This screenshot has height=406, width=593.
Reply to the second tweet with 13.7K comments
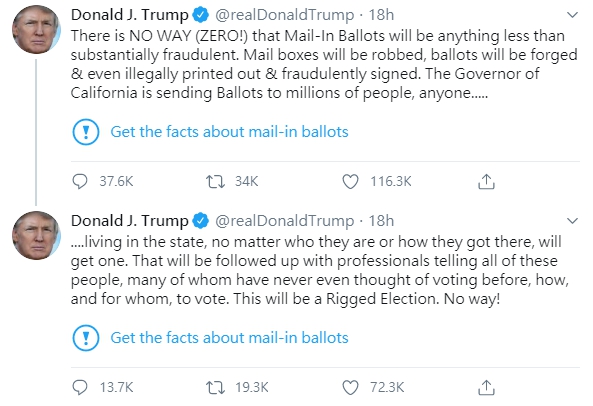[x=80, y=387]
